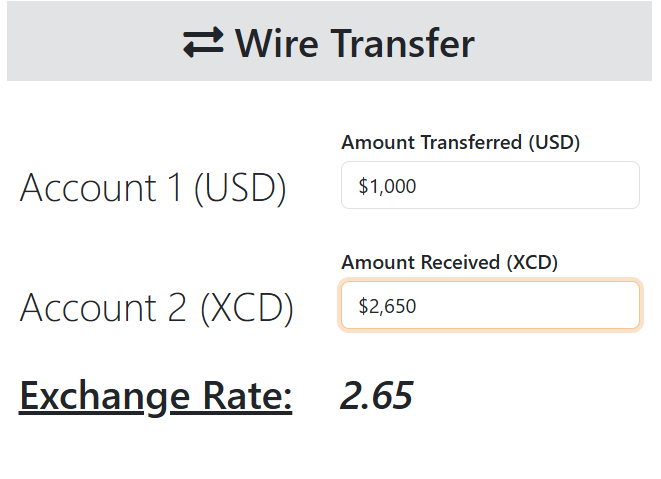Click "(USD)" in the Account 1 label
661x479 pixels.
pos(240,188)
